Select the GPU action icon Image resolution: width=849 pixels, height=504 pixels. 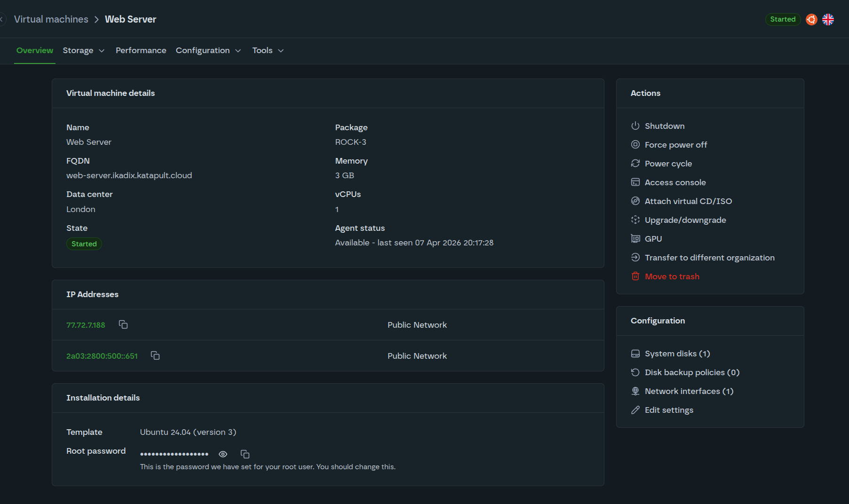coord(635,238)
